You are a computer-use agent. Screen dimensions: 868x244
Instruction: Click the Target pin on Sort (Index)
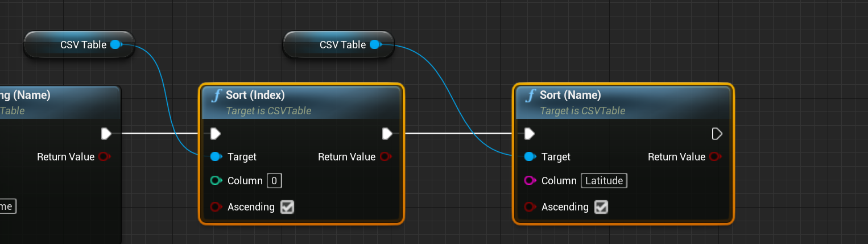(x=216, y=156)
